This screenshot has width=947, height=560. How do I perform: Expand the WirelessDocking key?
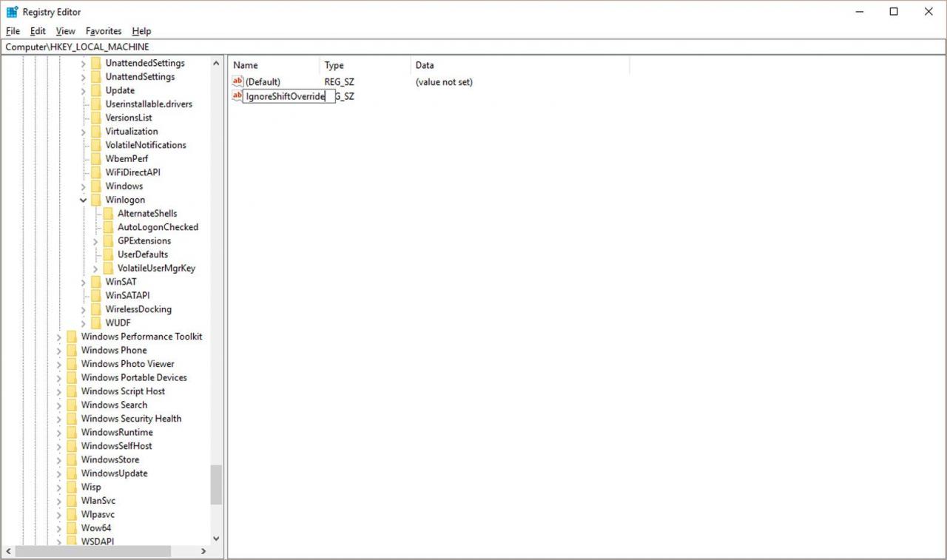pyautogui.click(x=84, y=309)
